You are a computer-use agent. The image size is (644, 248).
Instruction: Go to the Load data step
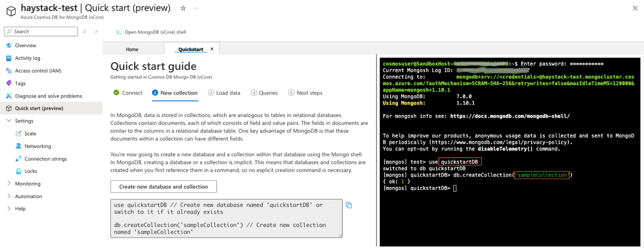[x=224, y=93]
